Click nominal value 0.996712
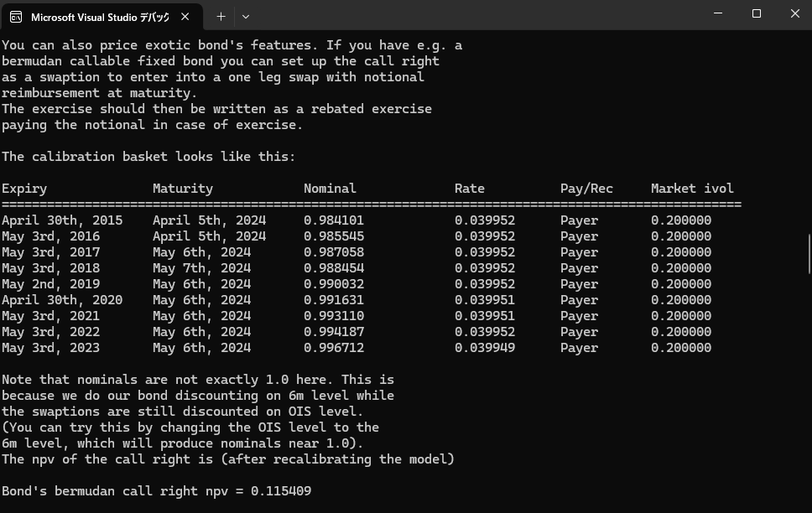This screenshot has height=513, width=812. pos(334,348)
